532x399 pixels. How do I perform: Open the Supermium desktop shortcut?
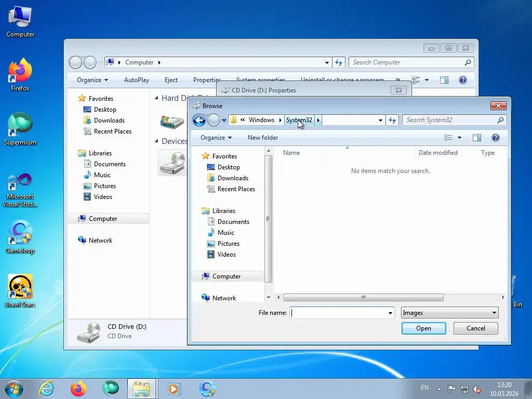pos(20,129)
